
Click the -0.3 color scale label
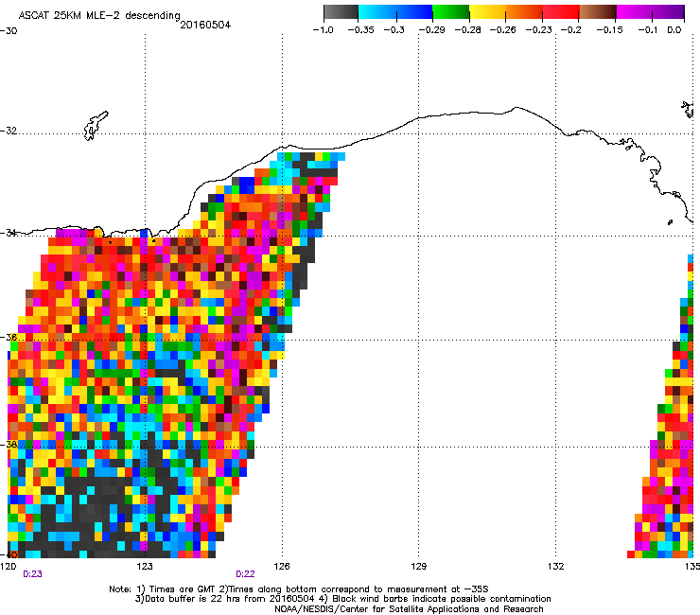point(394,30)
